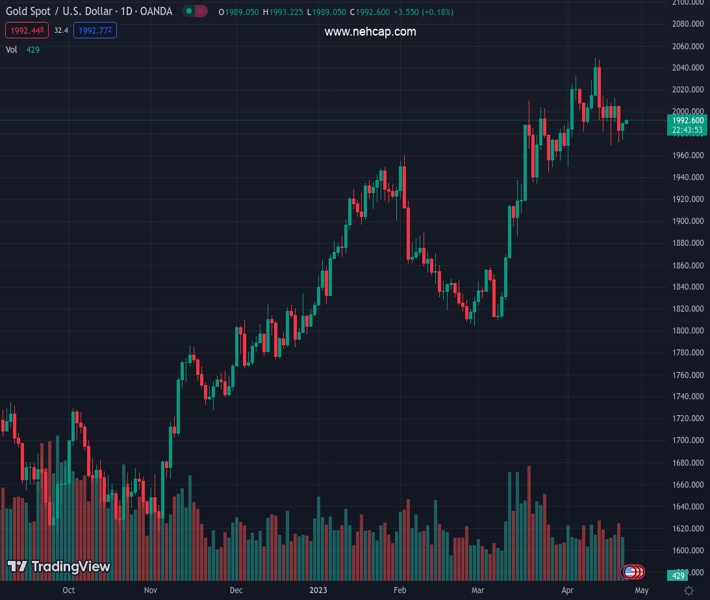Click the Mar label on the time axis
710x600 pixels.
(477, 591)
